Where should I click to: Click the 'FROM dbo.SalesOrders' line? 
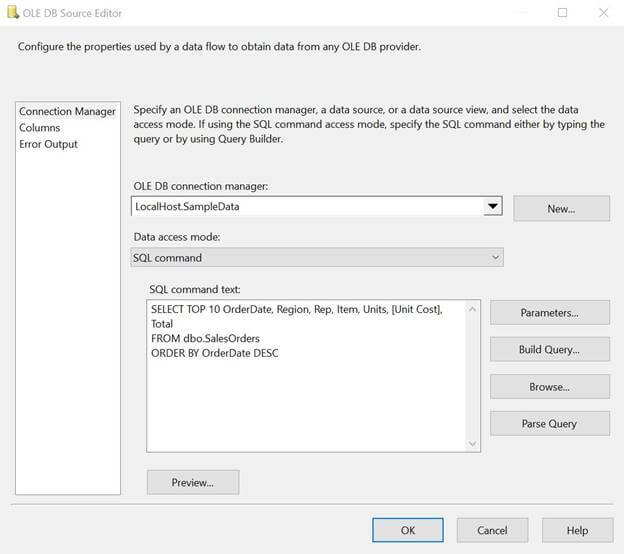pos(205,338)
